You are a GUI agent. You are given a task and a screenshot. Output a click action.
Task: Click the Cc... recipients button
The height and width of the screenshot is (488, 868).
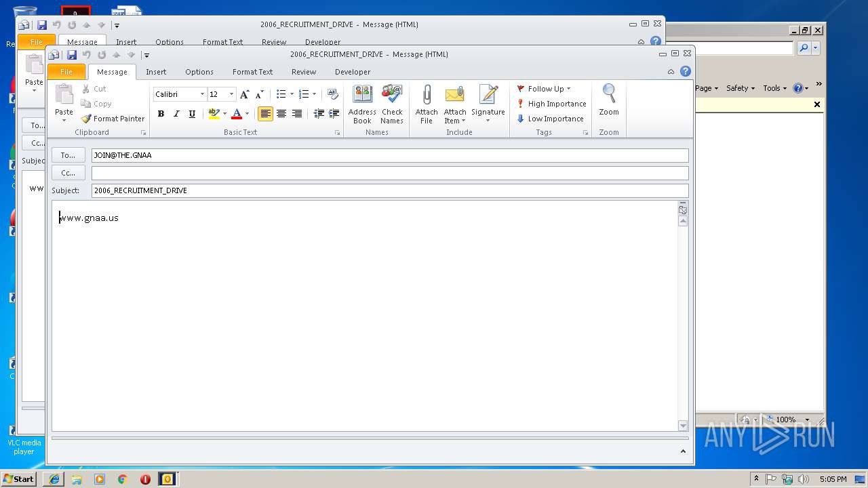68,173
